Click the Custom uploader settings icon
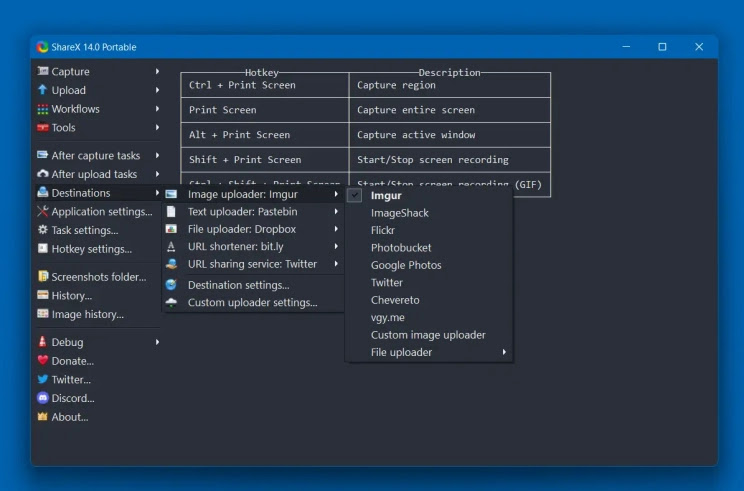744x491 pixels. click(171, 302)
